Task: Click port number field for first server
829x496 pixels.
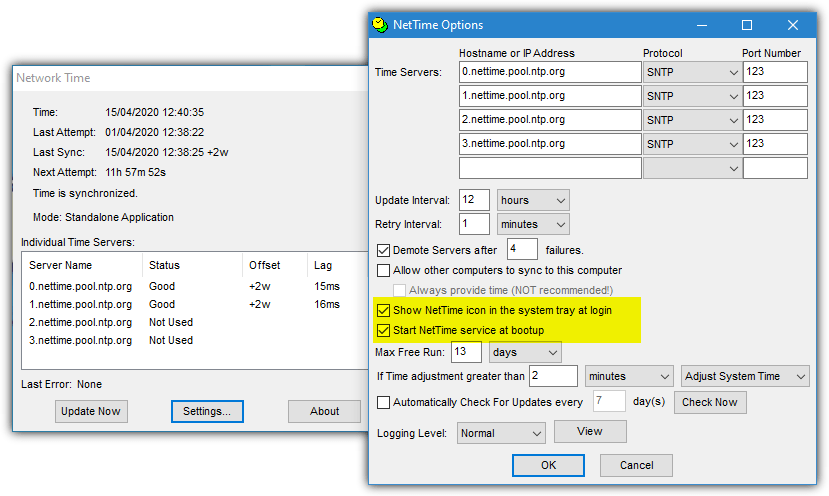Action: click(775, 72)
